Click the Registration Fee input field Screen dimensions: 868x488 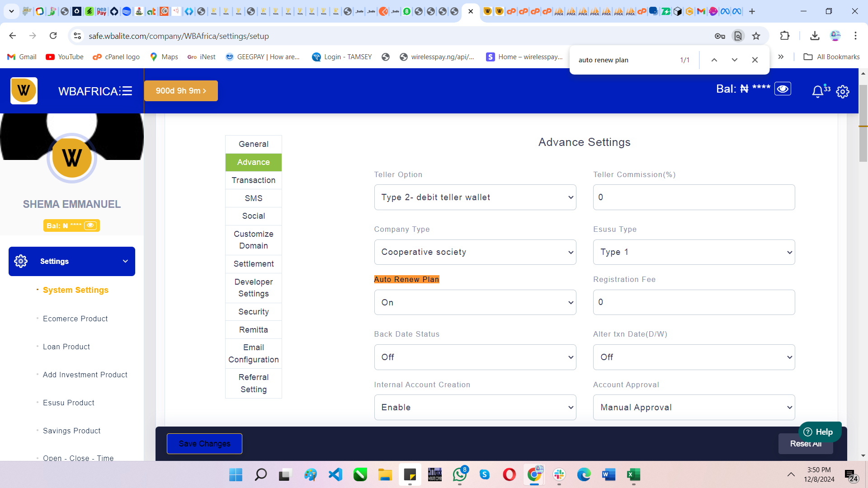[x=693, y=302]
